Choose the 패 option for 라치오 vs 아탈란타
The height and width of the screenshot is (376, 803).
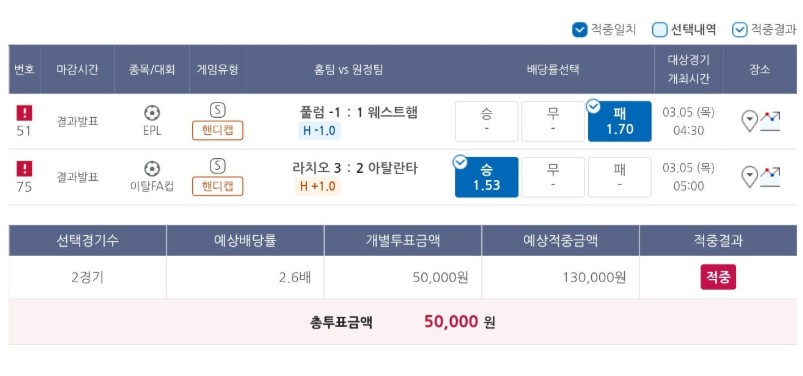tap(620, 177)
